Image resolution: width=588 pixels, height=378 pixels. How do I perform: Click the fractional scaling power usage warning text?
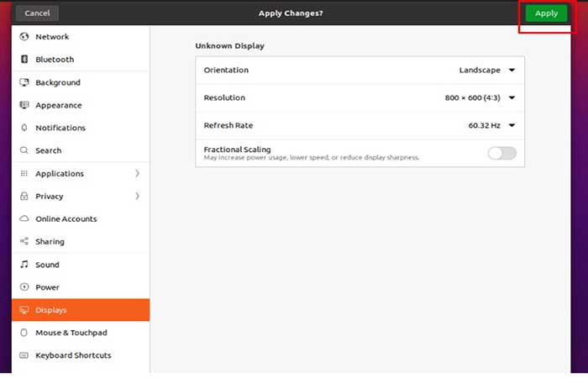[x=312, y=158]
